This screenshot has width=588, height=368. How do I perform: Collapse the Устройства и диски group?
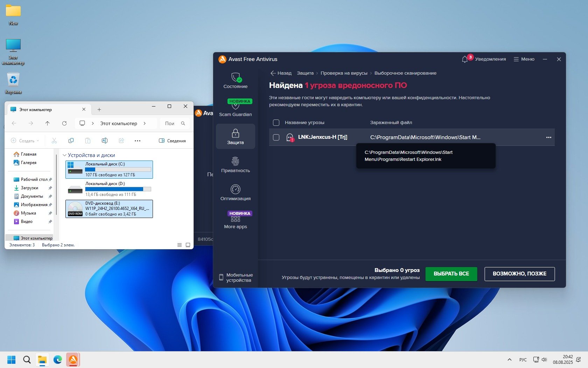pos(64,155)
